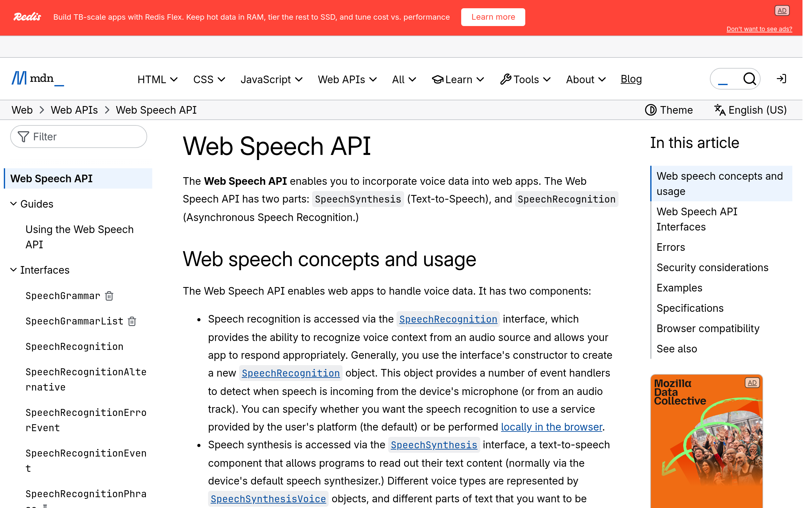Click the Learn graduation cap icon
The image size is (812, 508).
pos(437,79)
